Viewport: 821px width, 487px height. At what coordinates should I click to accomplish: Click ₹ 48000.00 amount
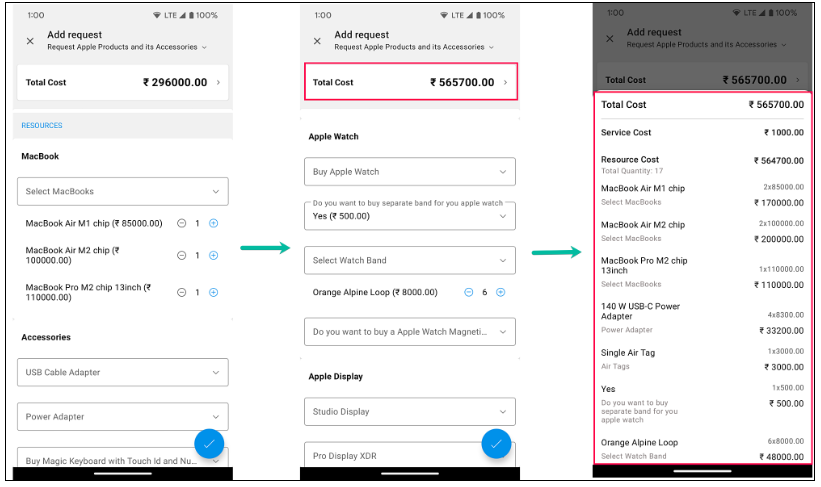(782, 457)
